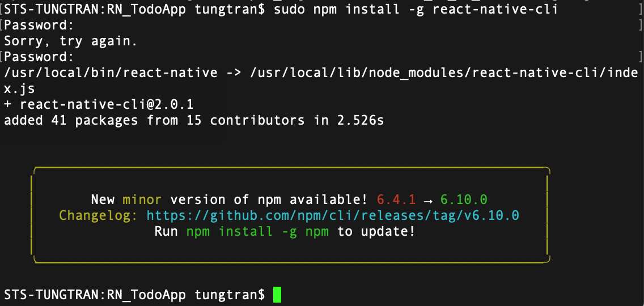Click the 'npm install -g npm' command text

point(257,232)
